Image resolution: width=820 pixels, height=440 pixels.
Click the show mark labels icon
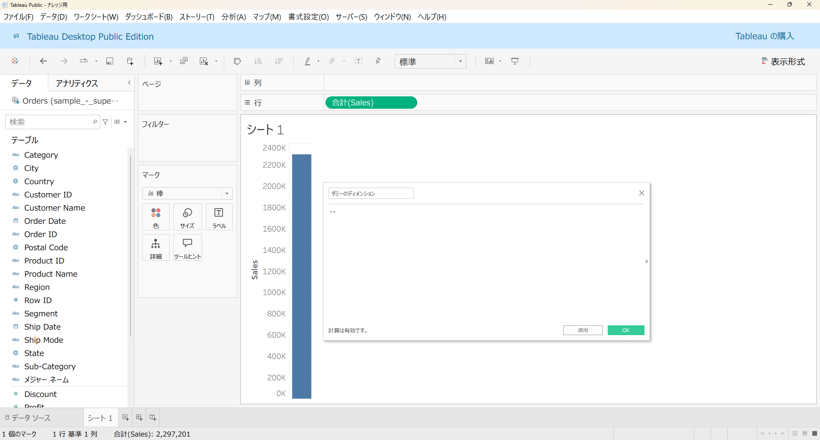tap(358, 61)
